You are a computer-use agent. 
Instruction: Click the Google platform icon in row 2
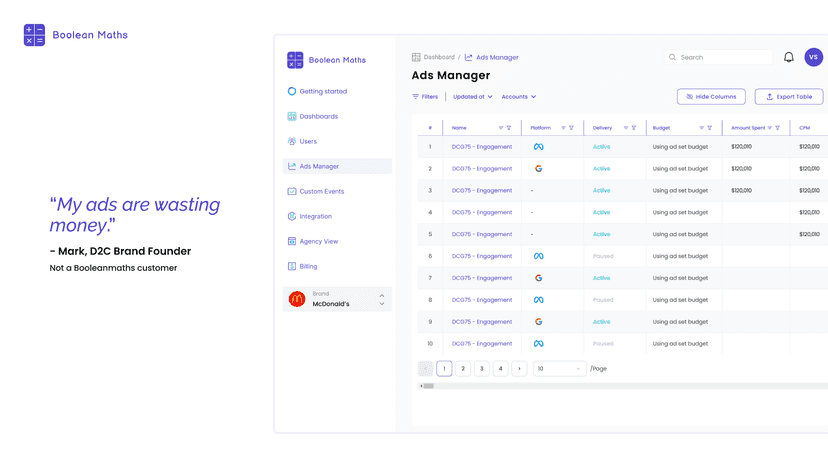[x=538, y=169]
